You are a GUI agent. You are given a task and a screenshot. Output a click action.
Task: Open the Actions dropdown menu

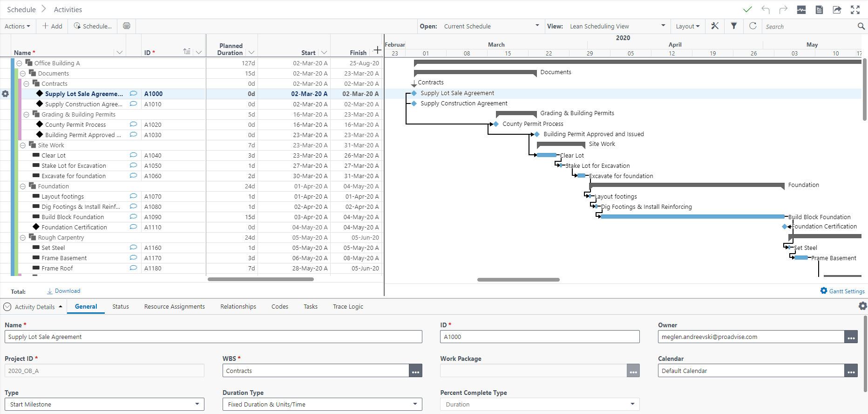(x=17, y=26)
